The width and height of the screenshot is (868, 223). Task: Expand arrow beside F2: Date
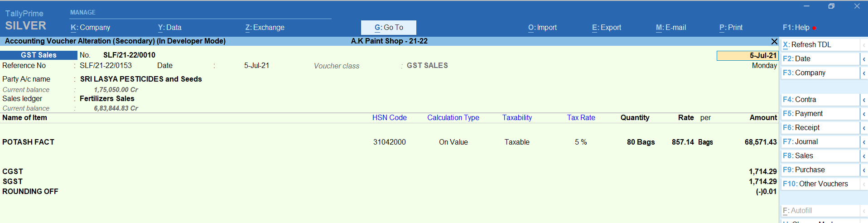click(x=864, y=59)
